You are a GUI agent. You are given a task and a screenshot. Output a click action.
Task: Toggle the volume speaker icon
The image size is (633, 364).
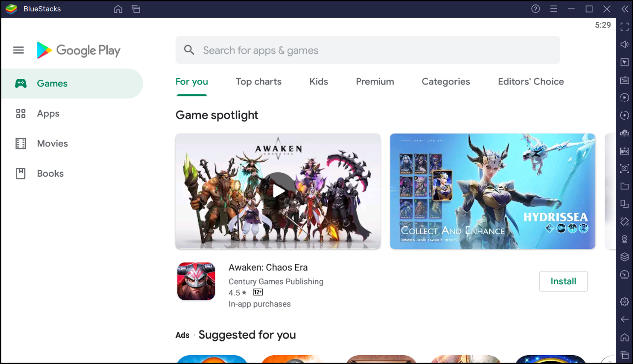624,44
